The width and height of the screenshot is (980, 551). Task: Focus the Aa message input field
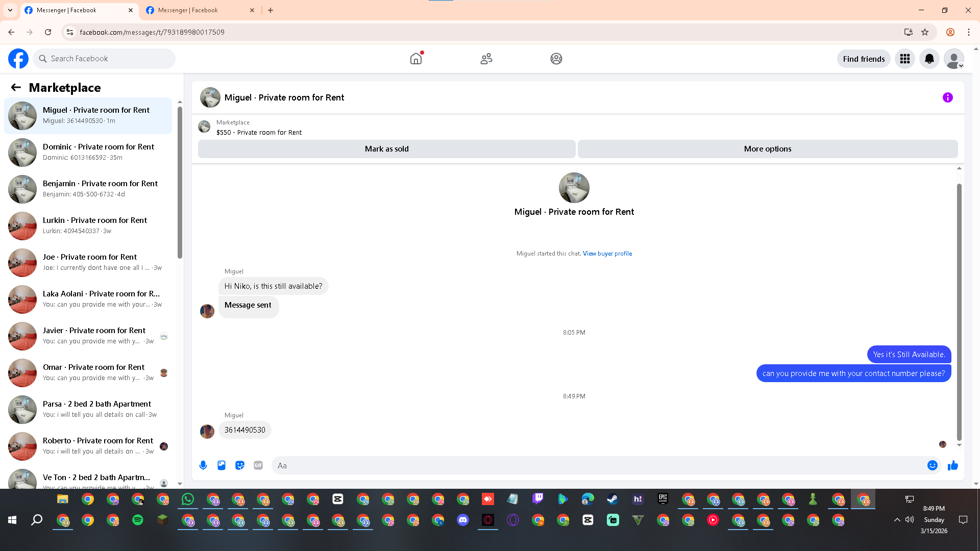coord(600,465)
